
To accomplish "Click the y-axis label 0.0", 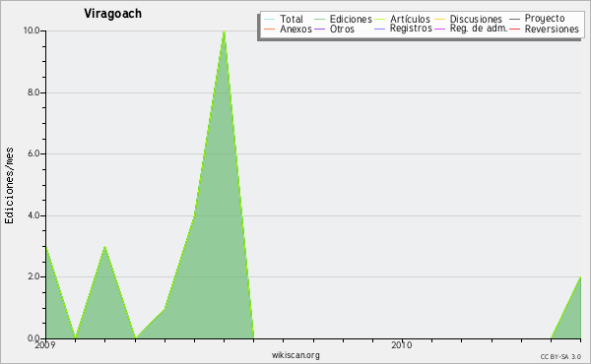I will point(33,338).
